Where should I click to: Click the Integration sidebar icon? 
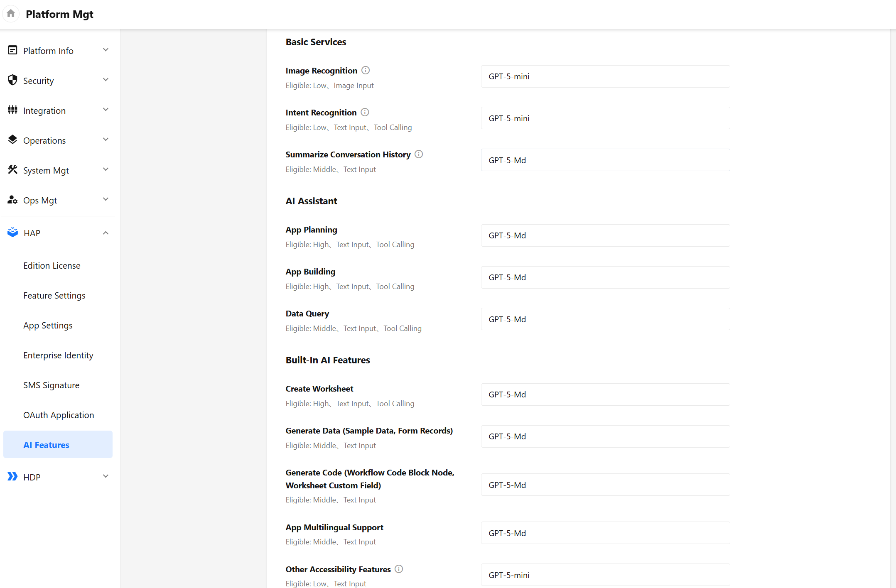pos(12,110)
